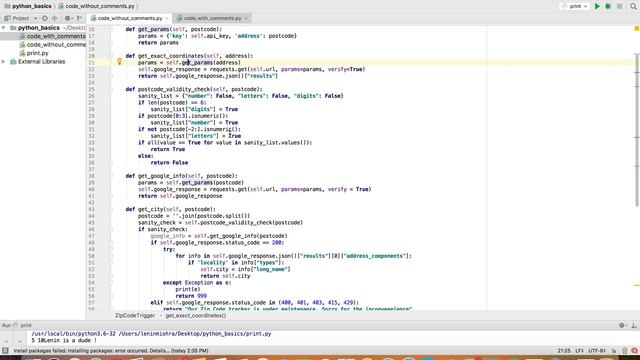Click "return False" on line 36
Screen dimensions: 640x360
click(169, 162)
